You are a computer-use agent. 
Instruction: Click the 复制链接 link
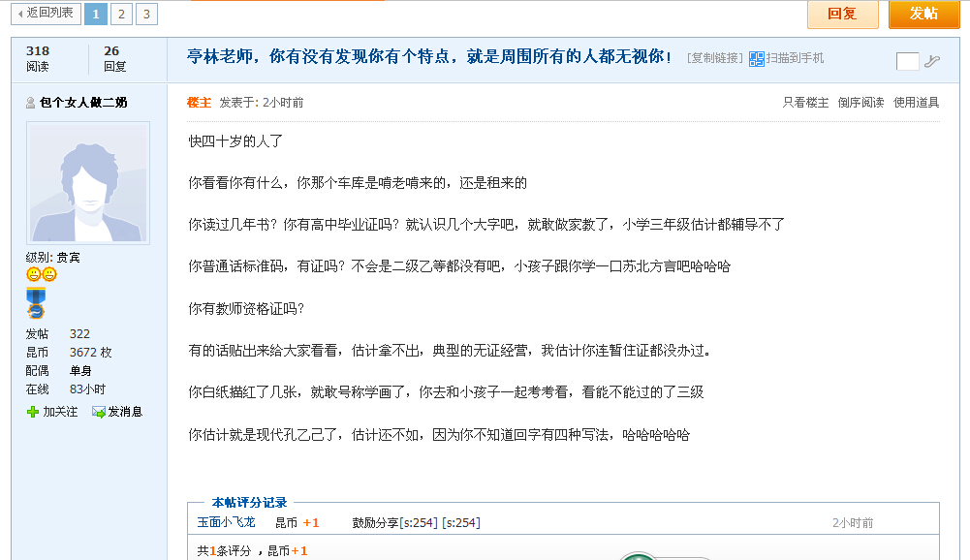[714, 58]
